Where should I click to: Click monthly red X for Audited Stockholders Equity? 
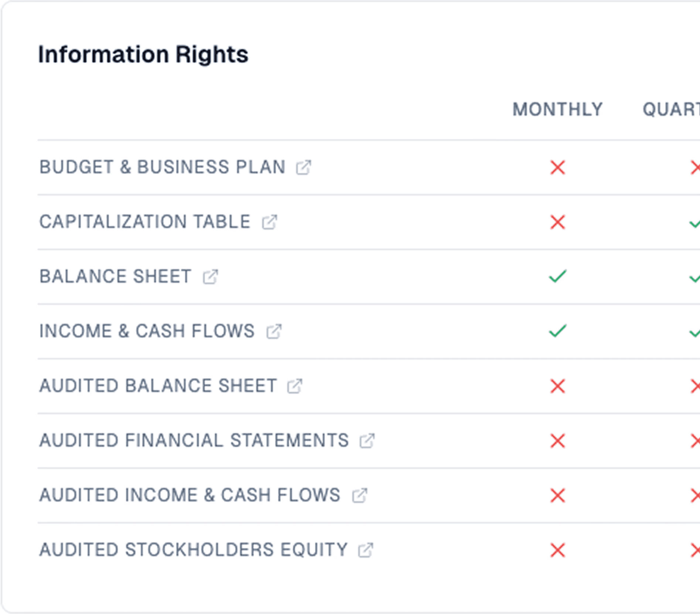[557, 550]
